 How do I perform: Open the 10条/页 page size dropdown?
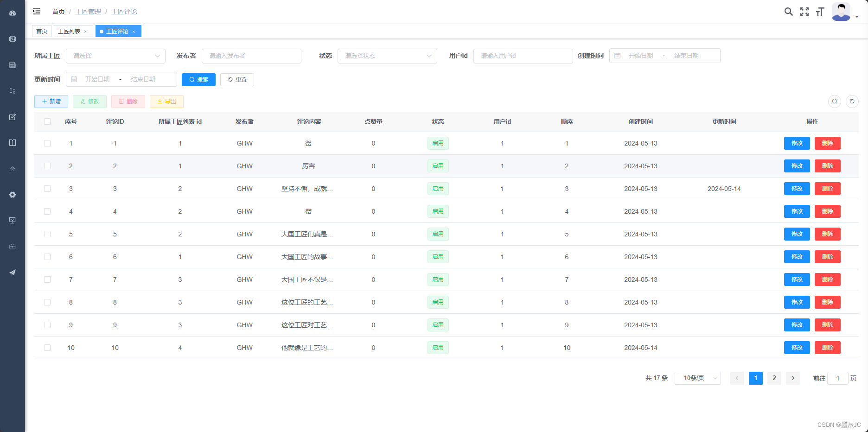pyautogui.click(x=697, y=378)
